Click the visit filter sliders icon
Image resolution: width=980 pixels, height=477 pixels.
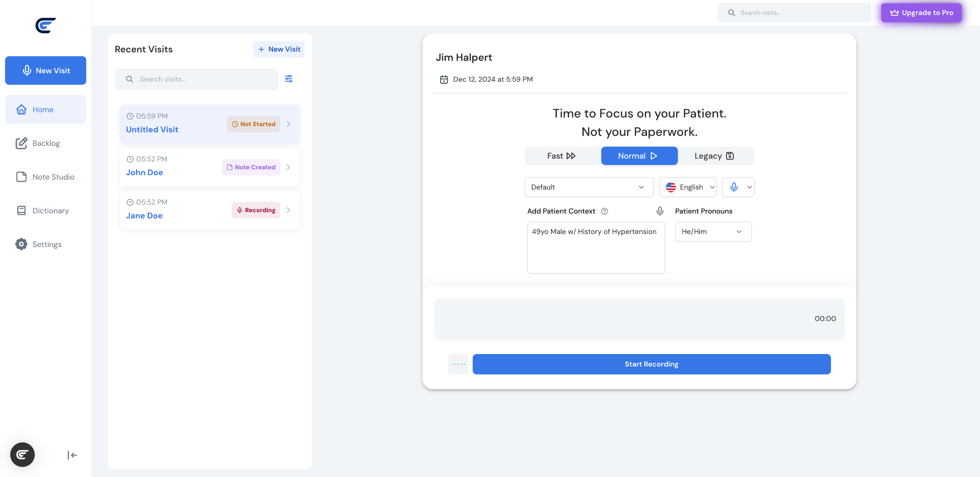pyautogui.click(x=289, y=79)
